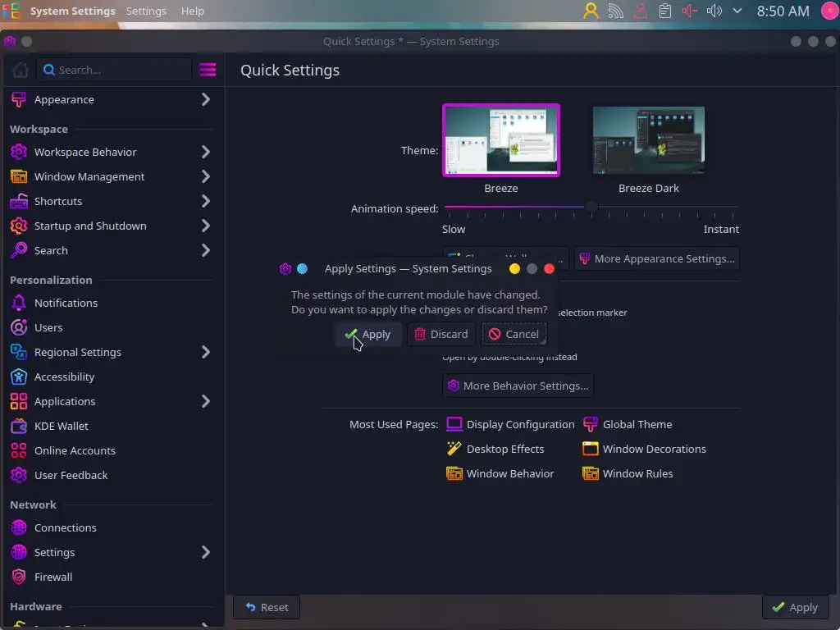The height and width of the screenshot is (630, 840).
Task: Click the Appearance paint roller icon
Action: (x=19, y=99)
